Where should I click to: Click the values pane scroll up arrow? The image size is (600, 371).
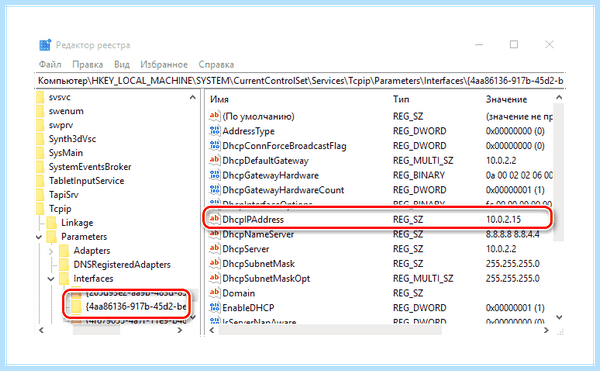pyautogui.click(x=559, y=98)
